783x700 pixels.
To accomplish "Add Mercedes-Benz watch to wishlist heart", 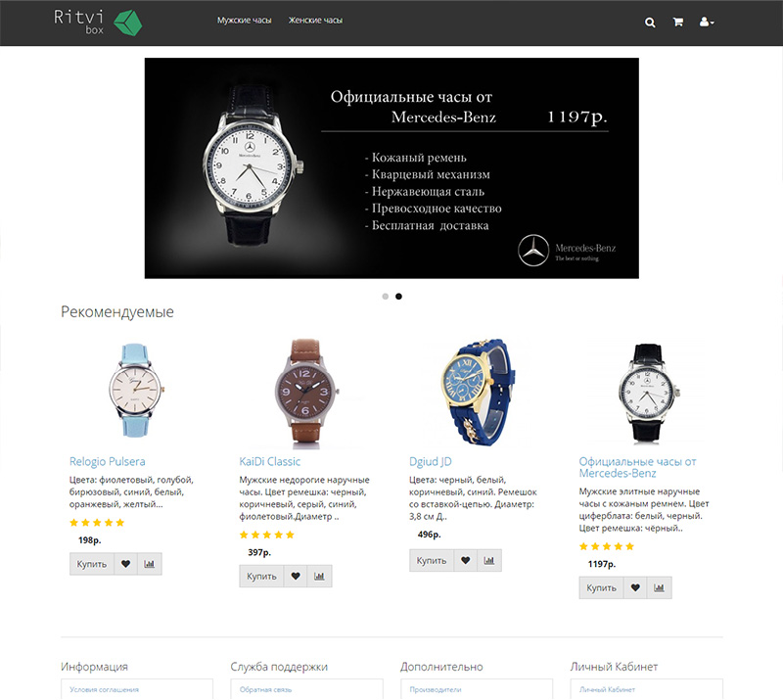I will tap(635, 588).
